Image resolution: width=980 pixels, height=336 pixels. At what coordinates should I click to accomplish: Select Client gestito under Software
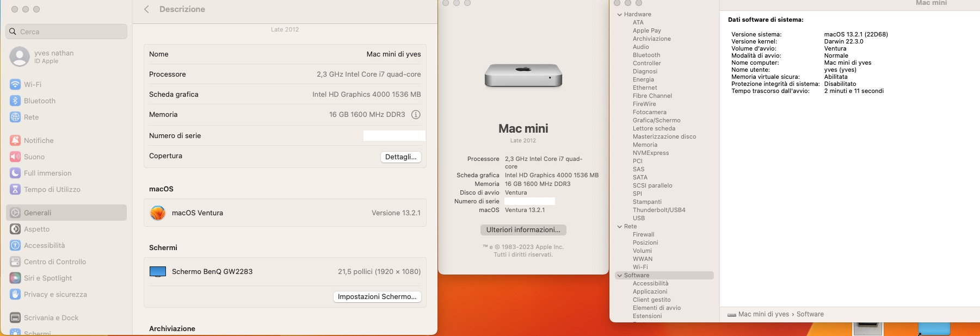coord(652,300)
